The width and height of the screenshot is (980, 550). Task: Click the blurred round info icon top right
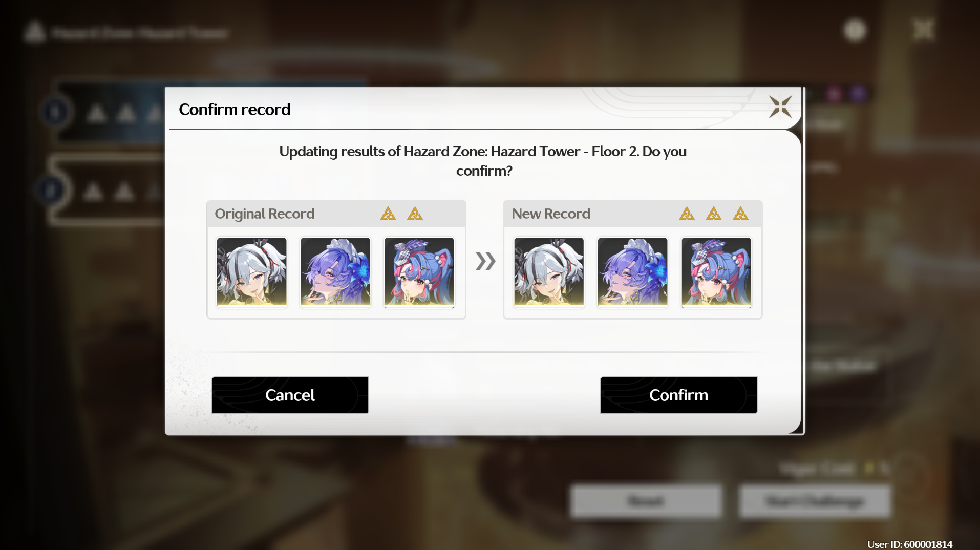click(855, 30)
